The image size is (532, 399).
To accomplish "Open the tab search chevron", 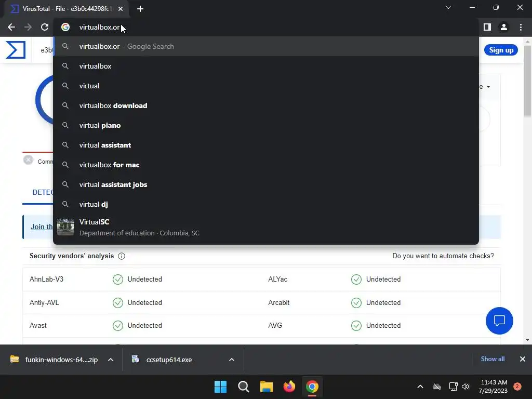I will click(448, 7).
